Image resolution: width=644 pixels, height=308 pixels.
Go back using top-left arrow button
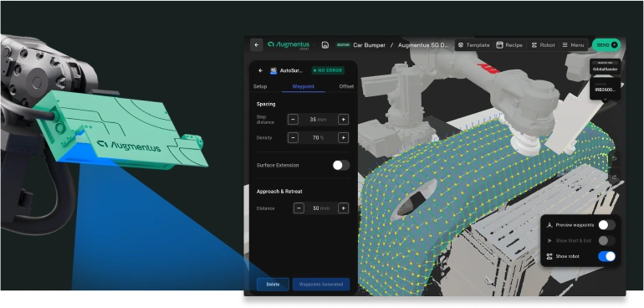pyautogui.click(x=257, y=45)
